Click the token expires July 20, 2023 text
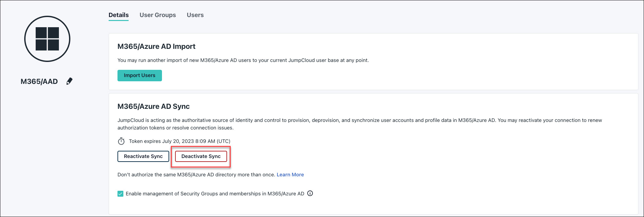 click(x=179, y=141)
